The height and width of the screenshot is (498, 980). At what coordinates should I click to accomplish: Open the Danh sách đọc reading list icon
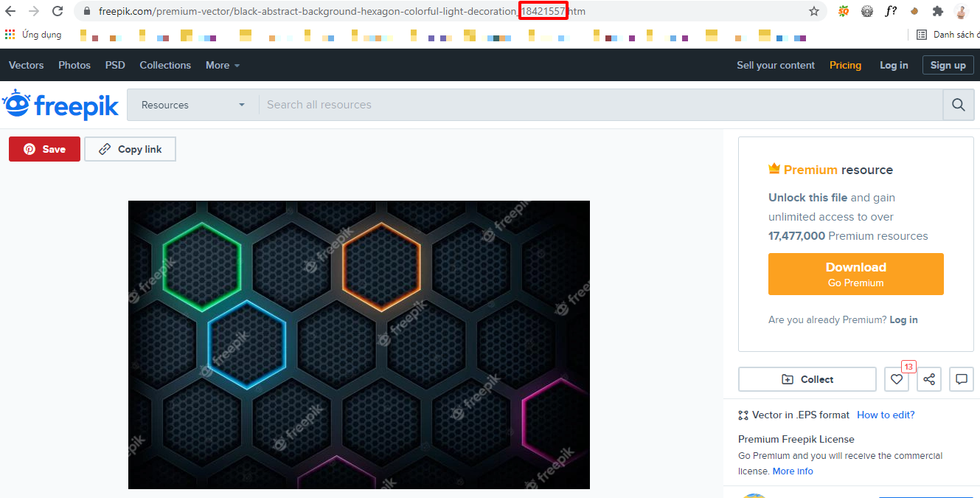(x=921, y=34)
